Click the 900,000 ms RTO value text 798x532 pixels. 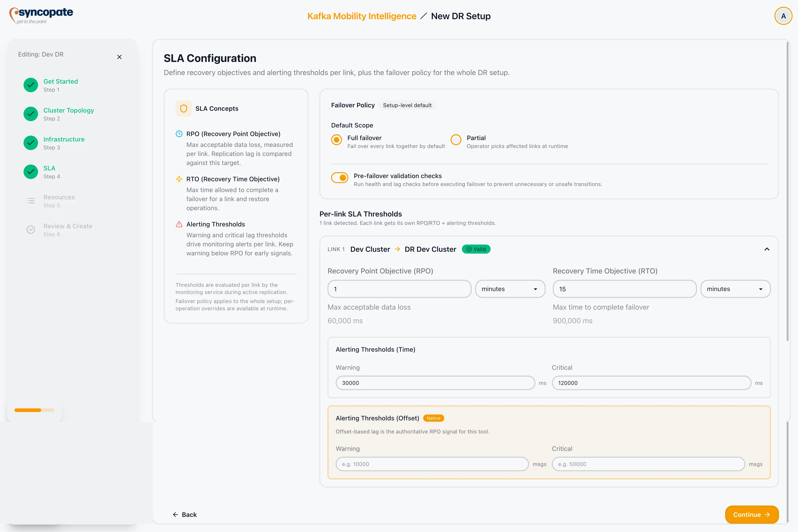pyautogui.click(x=572, y=321)
